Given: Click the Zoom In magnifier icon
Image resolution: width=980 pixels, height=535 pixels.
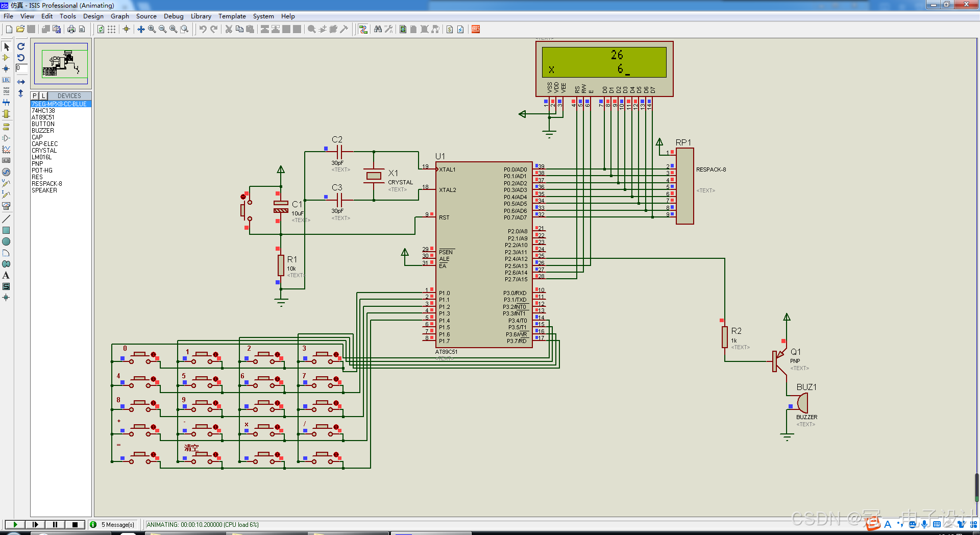Looking at the screenshot, I should tap(152, 29).
